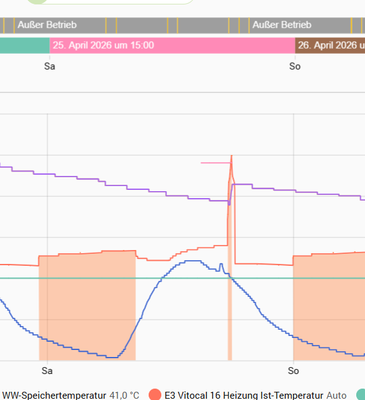Click the 'So' label under the temperature chart
Viewport: 365px width, 400px height.
[293, 371]
